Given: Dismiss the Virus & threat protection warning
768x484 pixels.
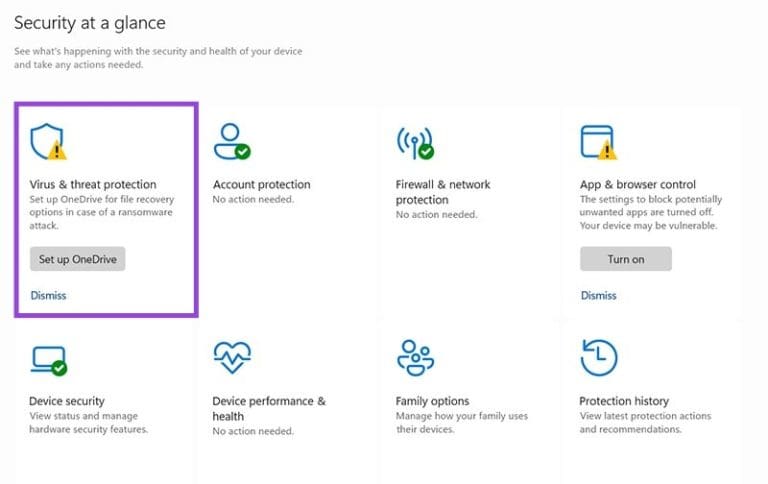Looking at the screenshot, I should tap(48, 295).
